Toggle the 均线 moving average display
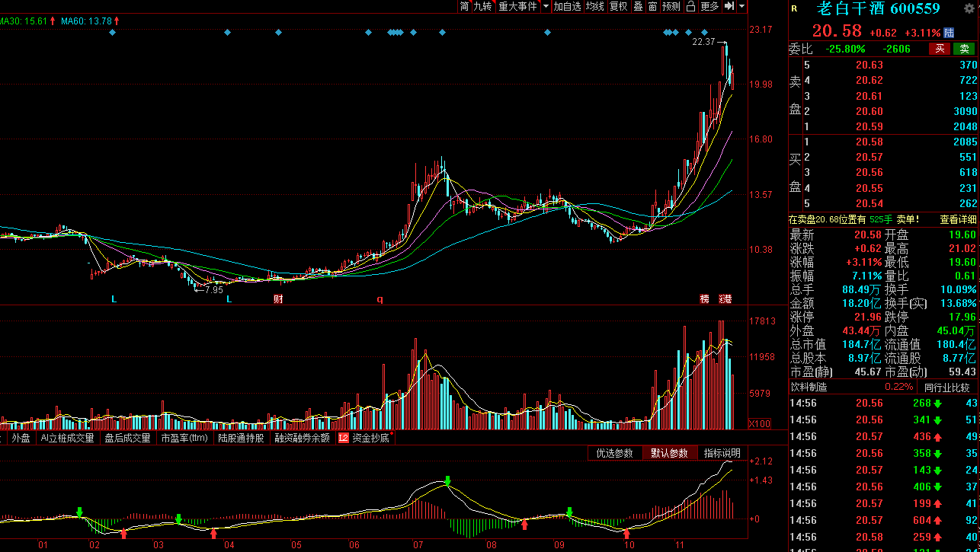 (x=594, y=6)
